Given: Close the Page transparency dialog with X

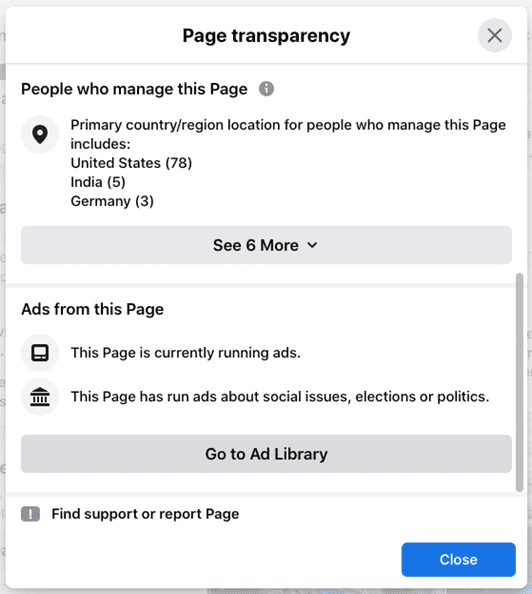Looking at the screenshot, I should pos(494,36).
